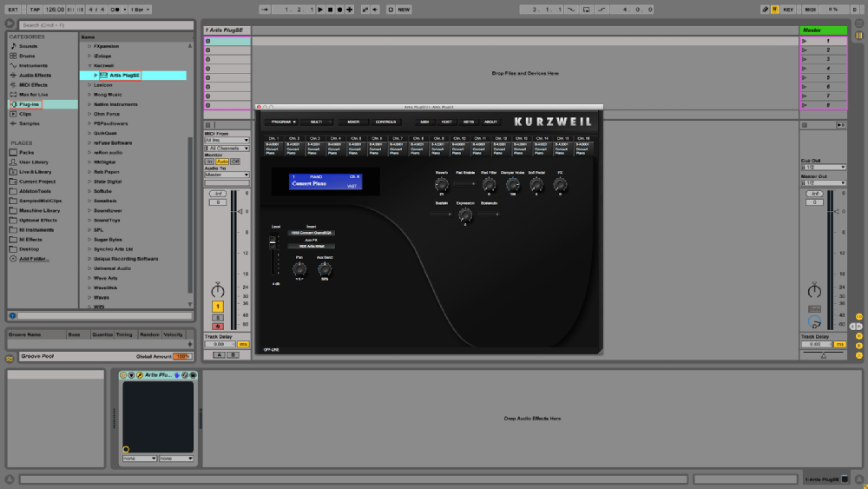Open the MIXER tab in Kurzweil plugin
Screen dimensions: 868x489
[x=352, y=122]
